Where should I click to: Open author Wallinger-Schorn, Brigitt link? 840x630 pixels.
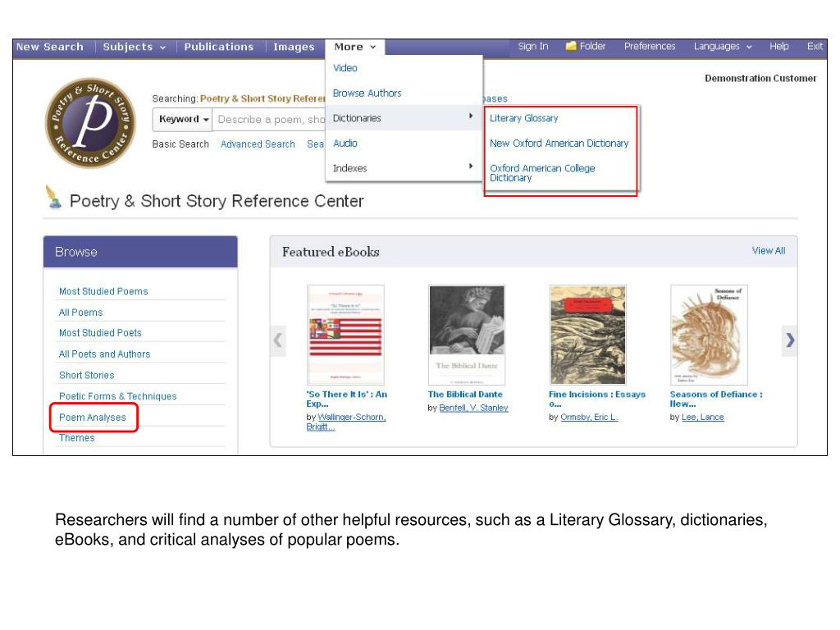[x=346, y=422]
